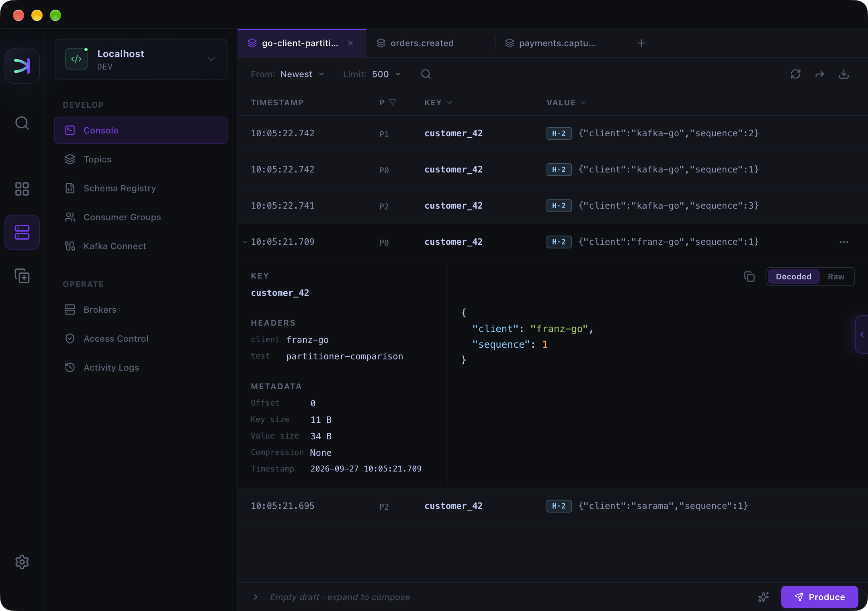The image size is (868, 611).
Task: Open Kafka Connect in the sidebar
Action: [141, 246]
